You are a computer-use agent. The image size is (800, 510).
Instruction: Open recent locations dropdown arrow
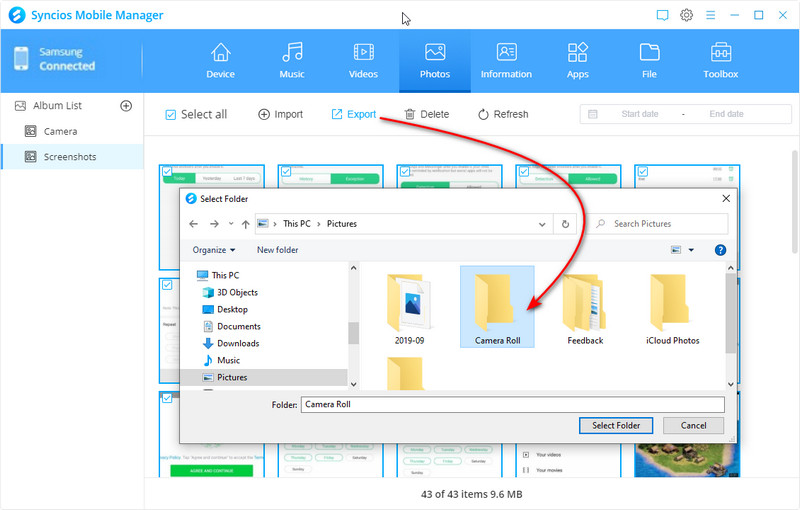point(231,224)
